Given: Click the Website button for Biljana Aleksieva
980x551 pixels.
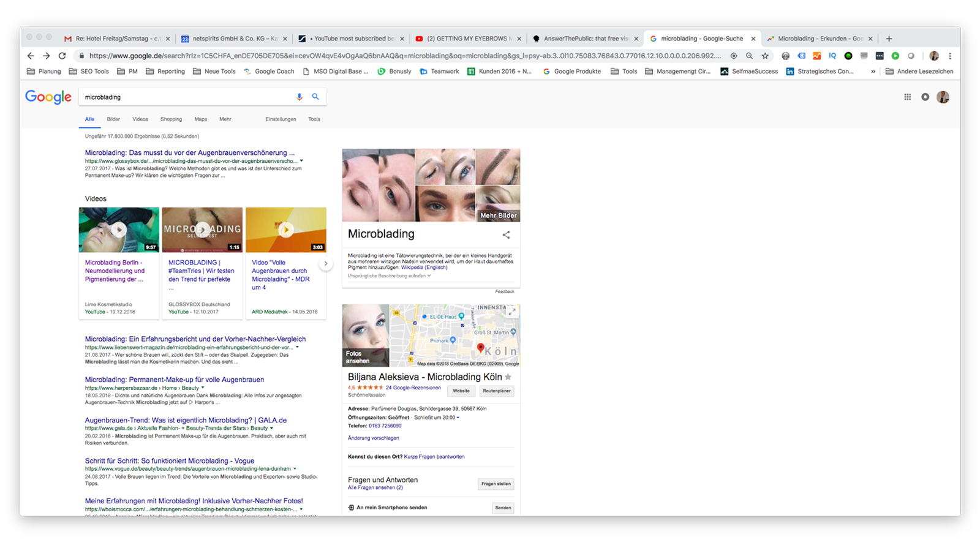Looking at the screenshot, I should (x=461, y=391).
